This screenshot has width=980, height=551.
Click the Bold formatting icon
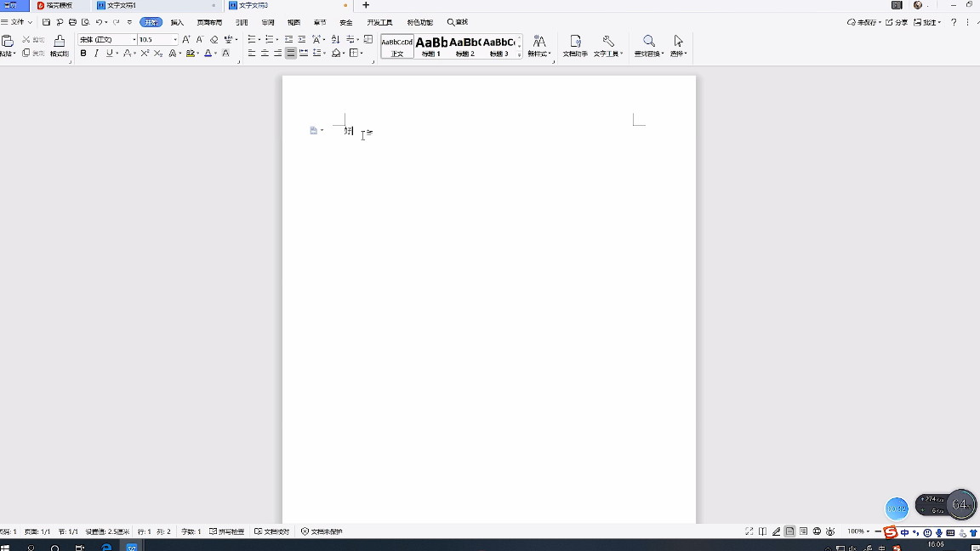(83, 54)
